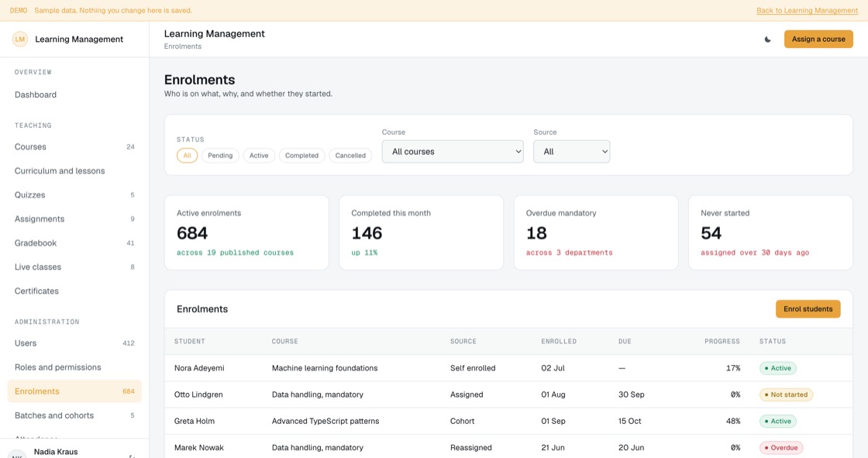Navigate to Quizzes section

[x=74, y=195]
